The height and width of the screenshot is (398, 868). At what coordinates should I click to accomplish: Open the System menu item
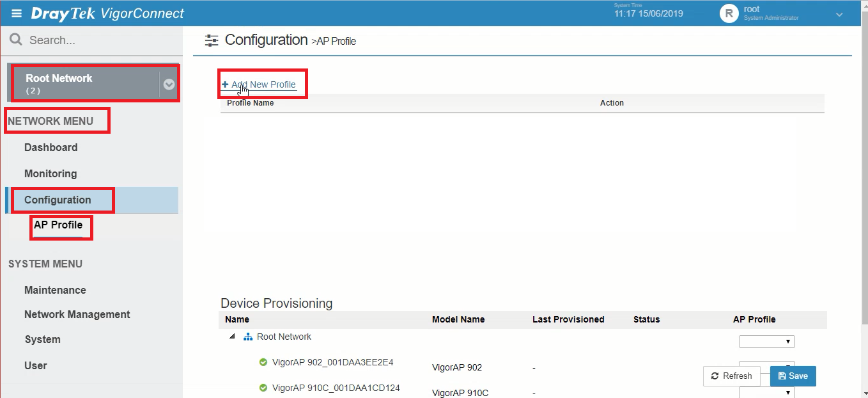click(43, 339)
